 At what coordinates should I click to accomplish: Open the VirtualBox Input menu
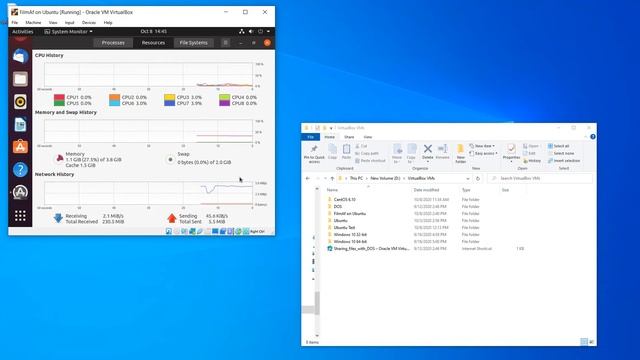tap(69, 22)
